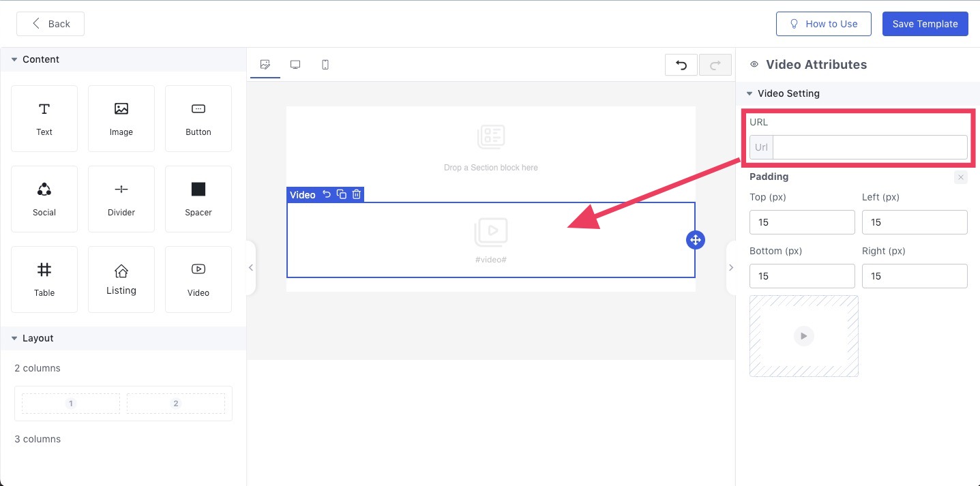Add a Listing block

coord(121,279)
